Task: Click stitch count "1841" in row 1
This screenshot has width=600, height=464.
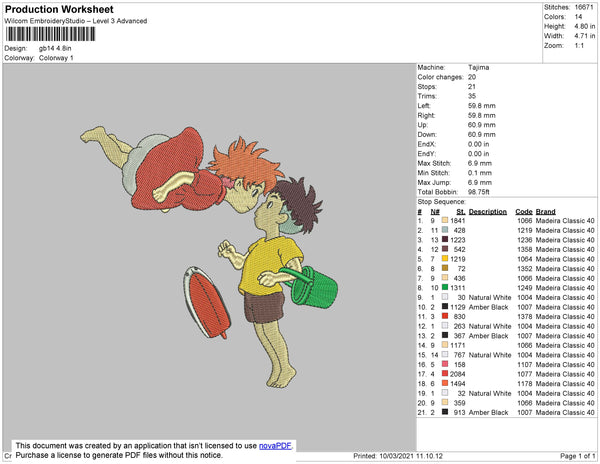Action: [x=458, y=221]
